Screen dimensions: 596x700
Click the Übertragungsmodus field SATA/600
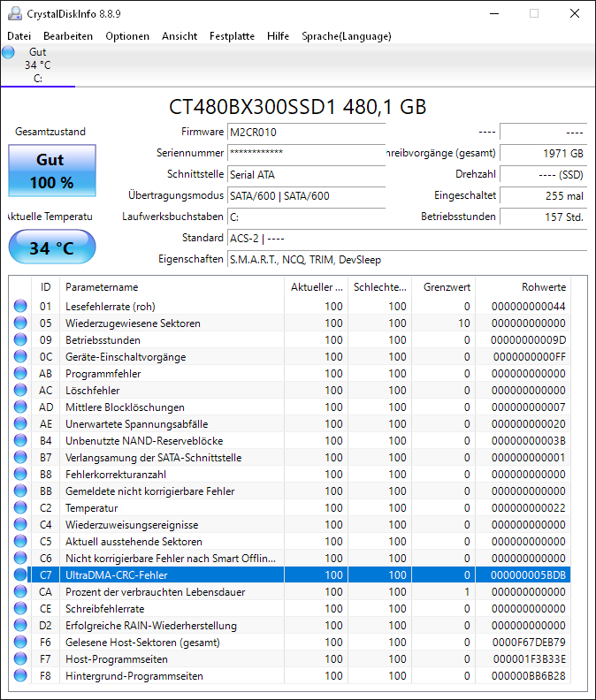[307, 195]
